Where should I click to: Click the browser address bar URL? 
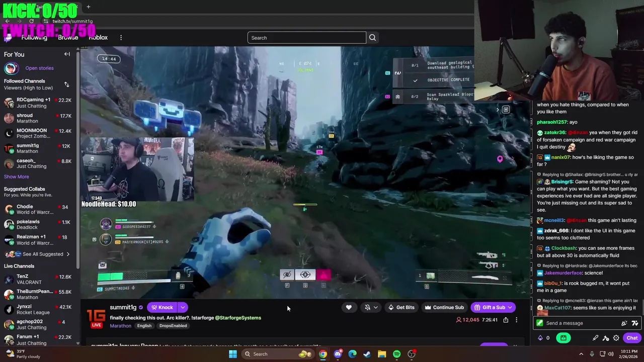point(72,21)
